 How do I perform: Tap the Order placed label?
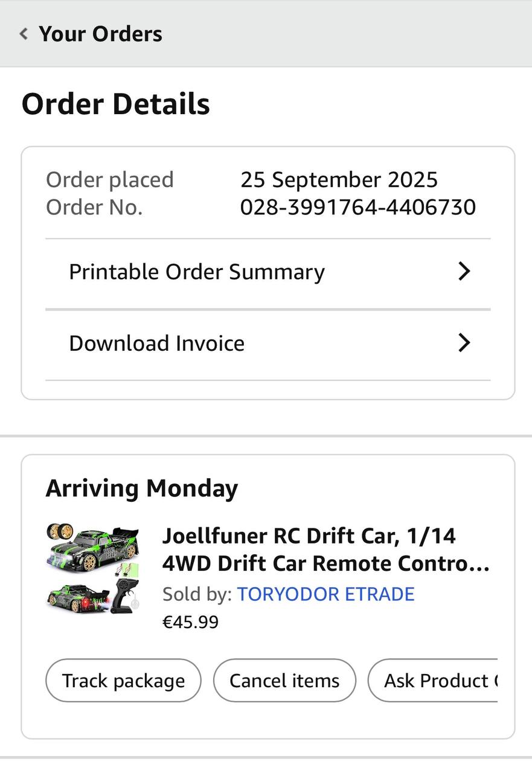click(110, 179)
